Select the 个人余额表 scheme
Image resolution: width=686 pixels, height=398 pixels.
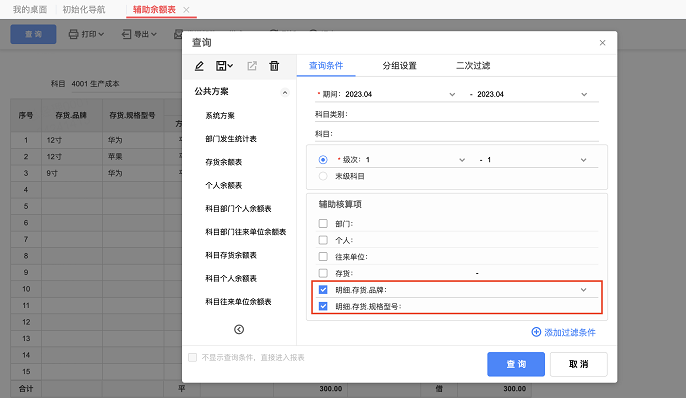(x=224, y=185)
